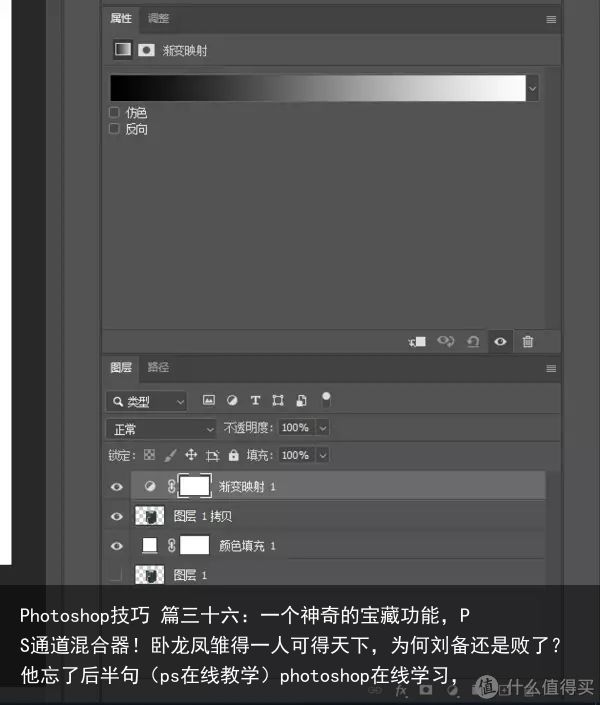This screenshot has width=600, height=705.
Task: Click the 填充 100% field
Action: pos(297,455)
